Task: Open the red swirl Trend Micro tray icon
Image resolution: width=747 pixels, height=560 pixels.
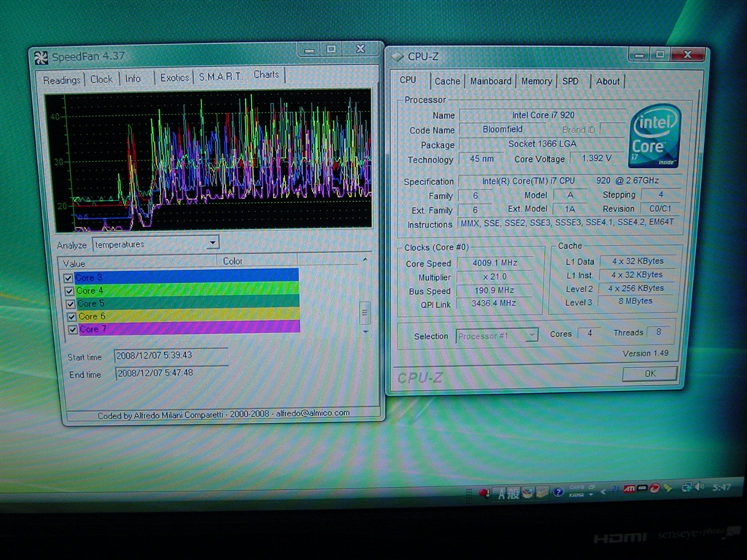Action: (654, 488)
